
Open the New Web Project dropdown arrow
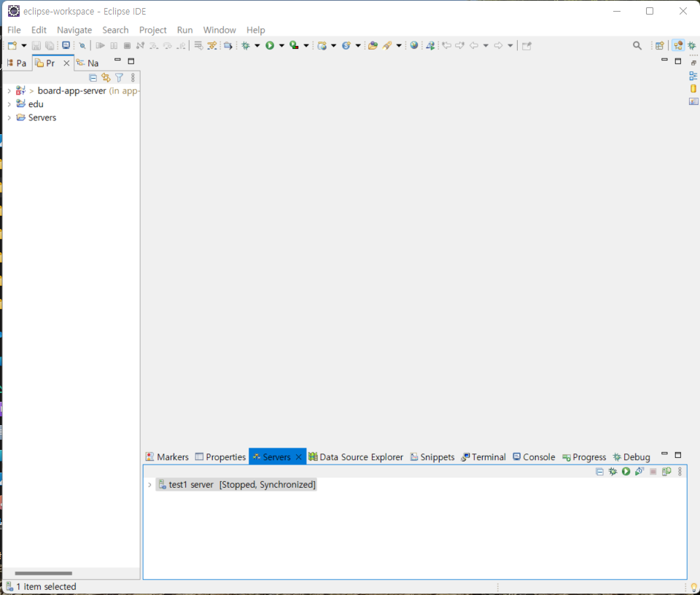333,45
